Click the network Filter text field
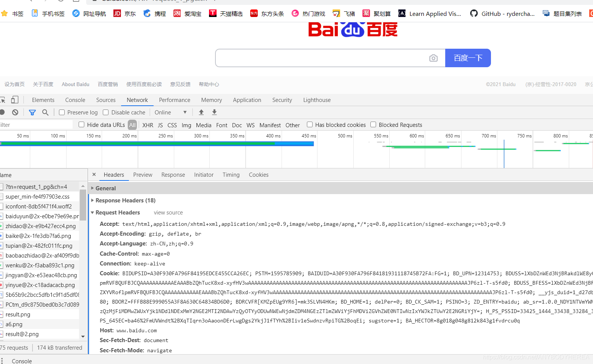Screen dimensions: 593x364 [x=36, y=125]
